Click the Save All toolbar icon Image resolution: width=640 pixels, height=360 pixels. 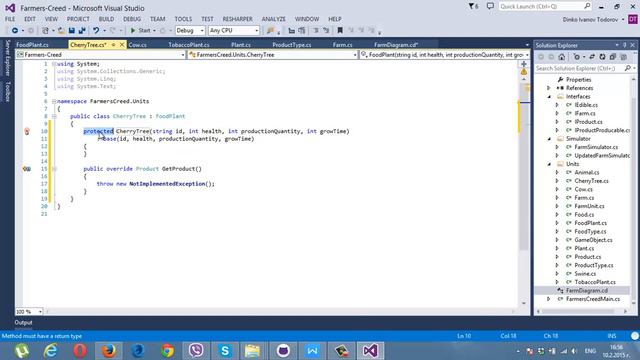coord(82,31)
